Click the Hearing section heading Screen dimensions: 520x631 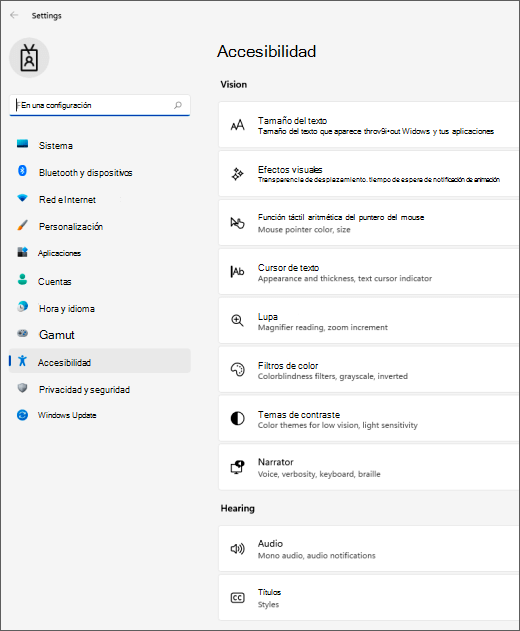pos(237,508)
